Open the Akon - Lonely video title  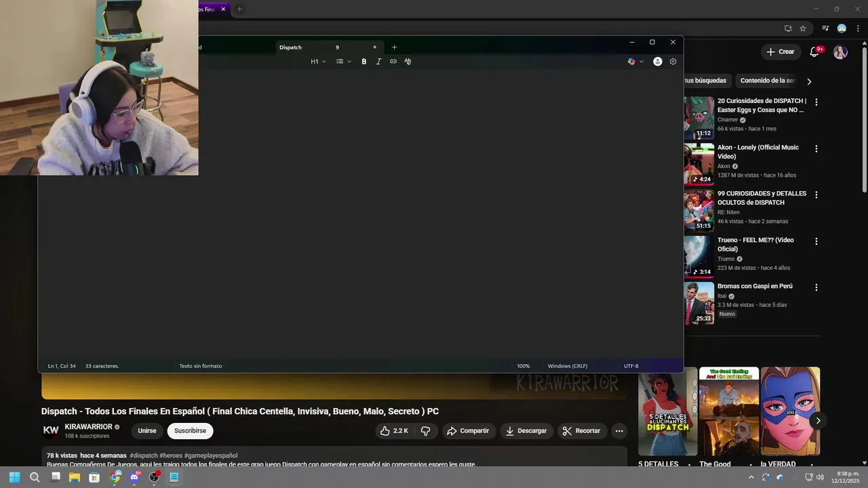click(758, 152)
